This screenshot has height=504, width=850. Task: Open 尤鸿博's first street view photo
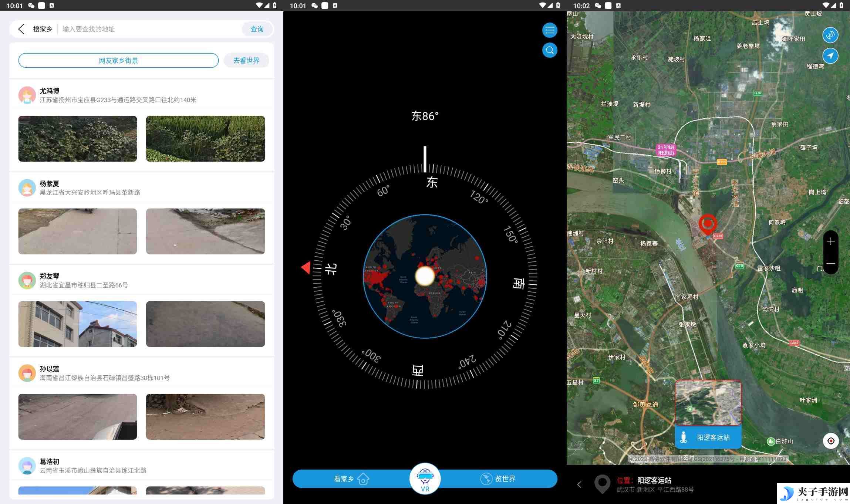pyautogui.click(x=78, y=139)
